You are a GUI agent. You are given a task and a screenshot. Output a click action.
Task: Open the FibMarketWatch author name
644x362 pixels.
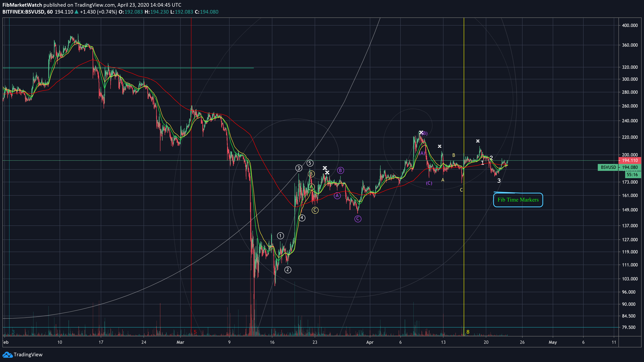(22, 5)
